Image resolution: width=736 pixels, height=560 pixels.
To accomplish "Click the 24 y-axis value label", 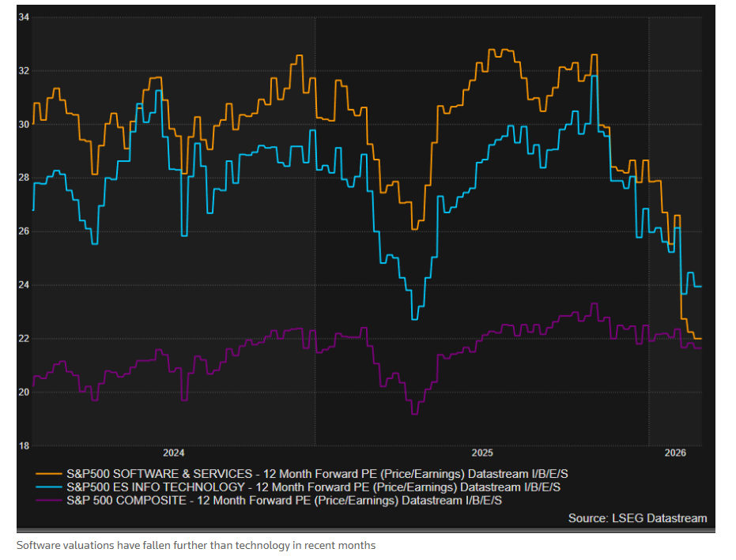I will point(24,285).
